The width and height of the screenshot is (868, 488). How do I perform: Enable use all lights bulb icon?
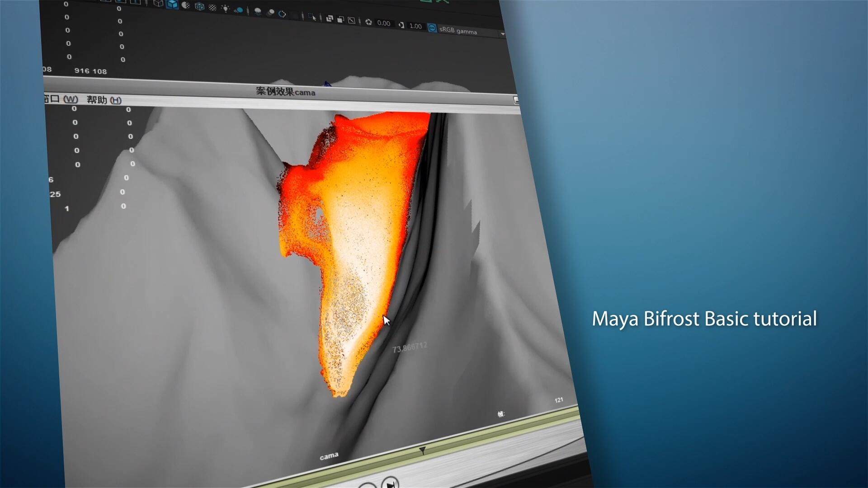pos(225,9)
